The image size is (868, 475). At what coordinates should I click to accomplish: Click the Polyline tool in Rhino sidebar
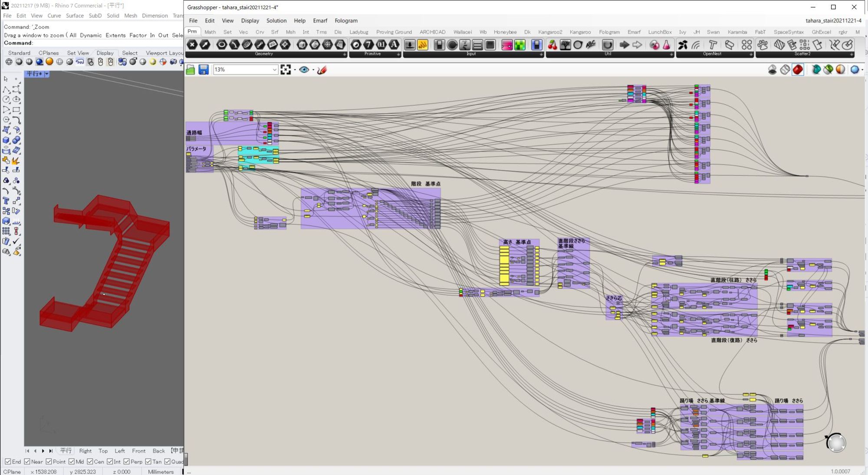[x=6, y=89]
